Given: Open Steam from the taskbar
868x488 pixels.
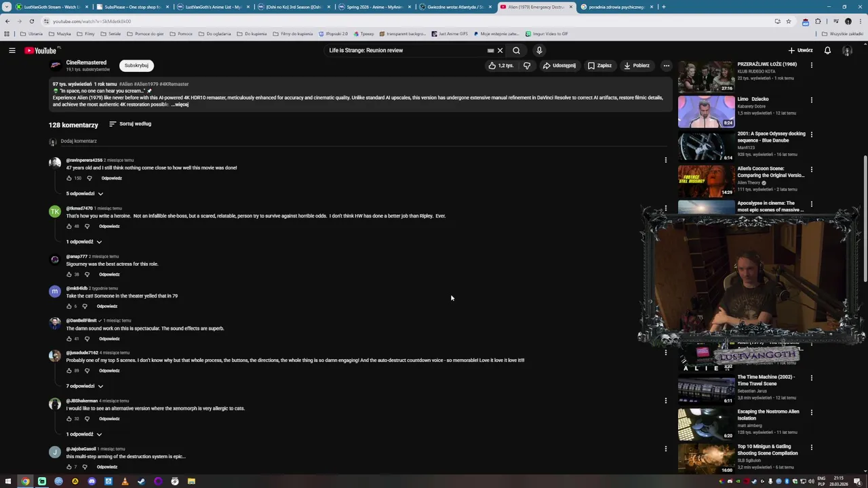Looking at the screenshot, I should 141,481.
